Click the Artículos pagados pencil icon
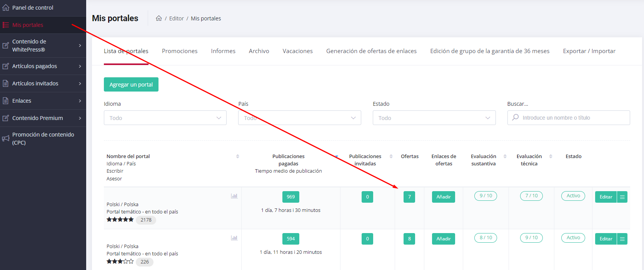 pos(6,66)
